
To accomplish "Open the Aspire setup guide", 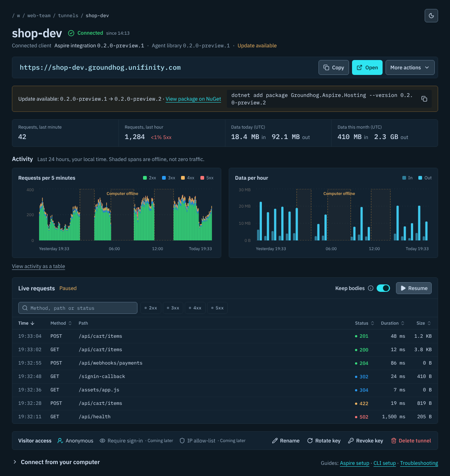I will [x=355, y=463].
